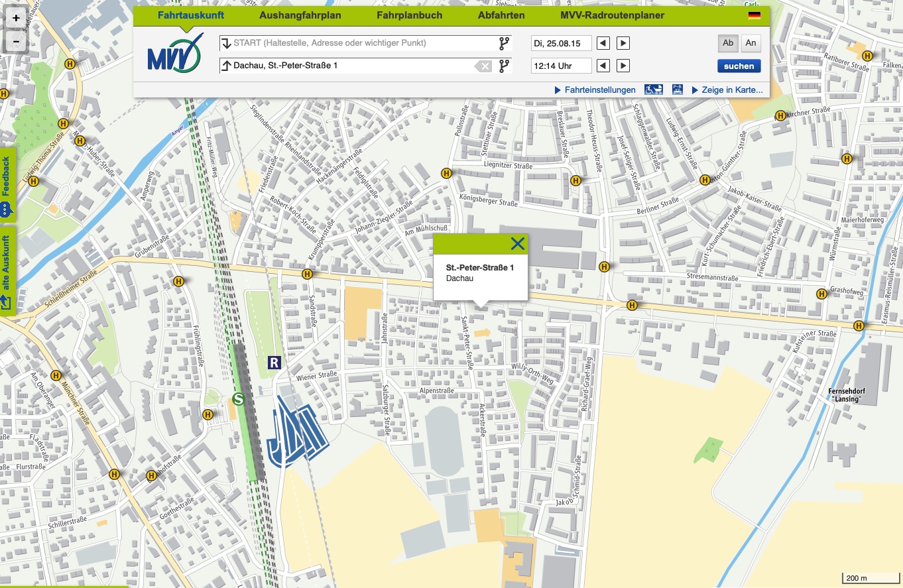Click the German flag language icon
Image resolution: width=903 pixels, height=588 pixels.
tap(754, 15)
